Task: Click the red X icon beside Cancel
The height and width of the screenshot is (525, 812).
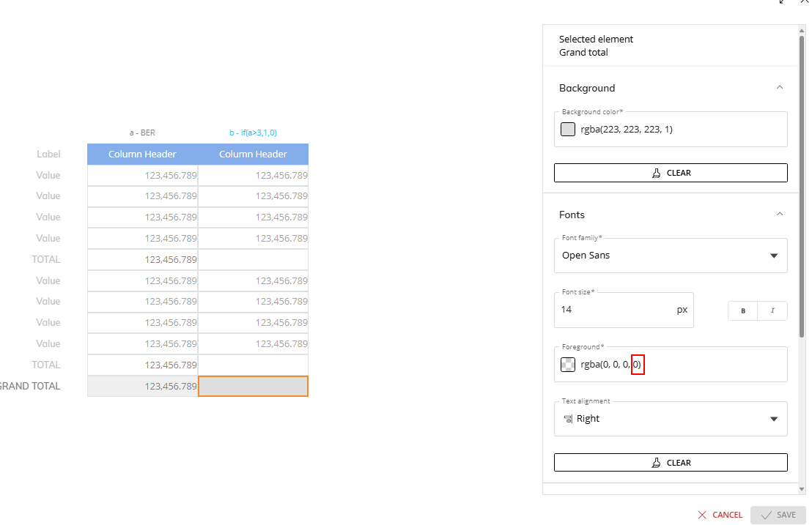Action: pos(702,515)
